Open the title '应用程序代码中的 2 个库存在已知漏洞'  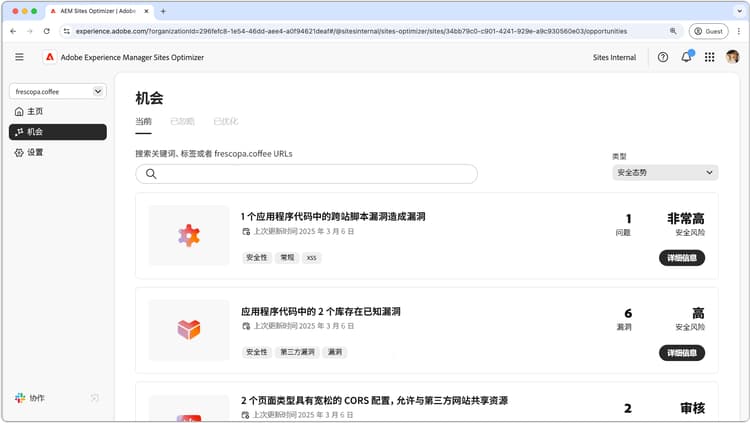(320, 312)
